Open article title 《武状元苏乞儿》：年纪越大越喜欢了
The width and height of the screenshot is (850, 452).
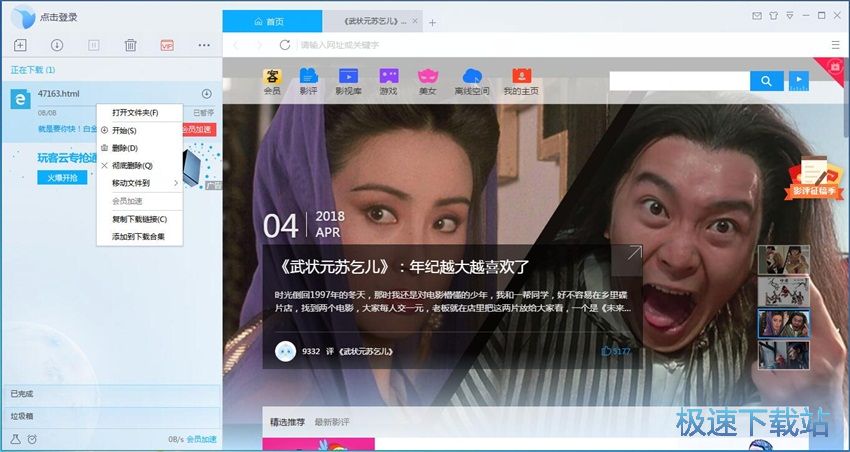pyautogui.click(x=402, y=267)
